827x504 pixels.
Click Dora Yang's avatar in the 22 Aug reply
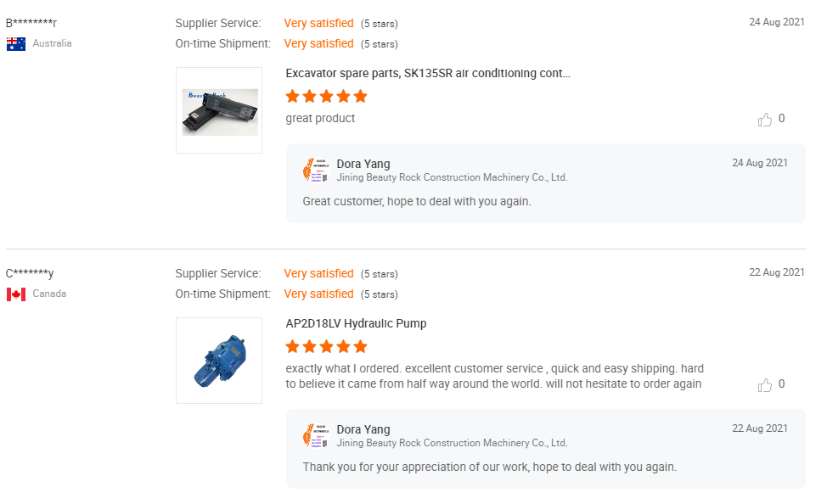click(316, 436)
